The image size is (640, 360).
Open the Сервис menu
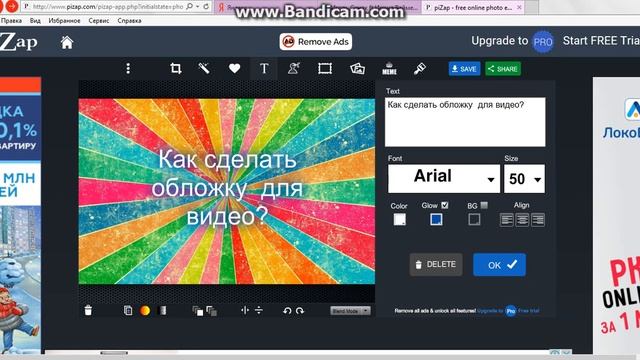(x=99, y=20)
